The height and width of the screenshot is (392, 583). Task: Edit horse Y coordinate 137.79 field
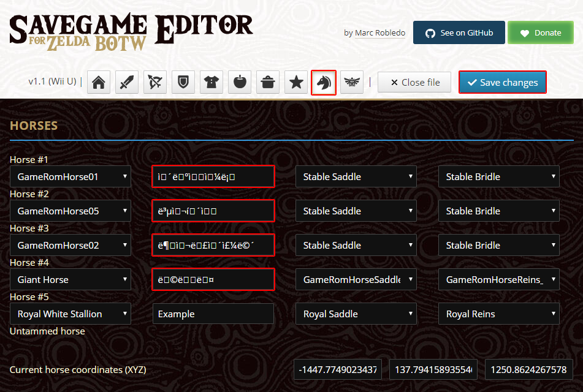(x=433, y=369)
